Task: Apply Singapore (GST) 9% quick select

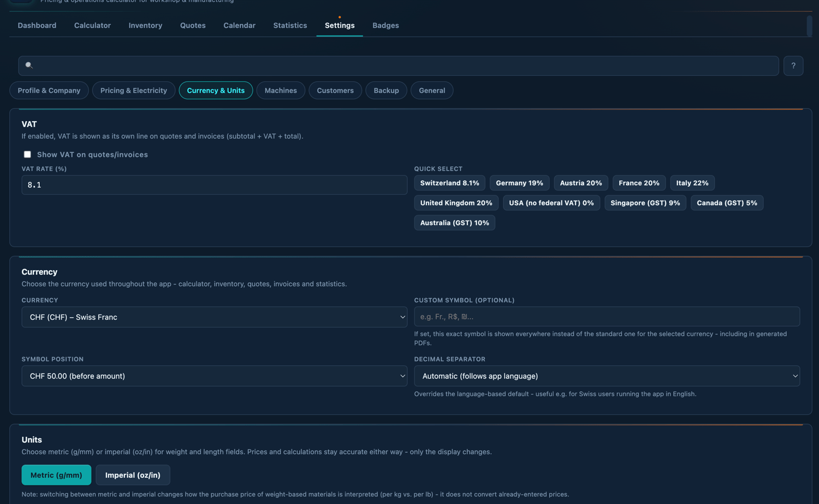Action: point(645,203)
